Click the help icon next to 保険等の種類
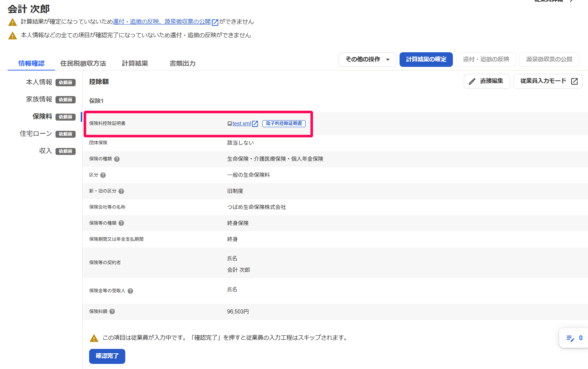588x369 pixels. tap(121, 223)
